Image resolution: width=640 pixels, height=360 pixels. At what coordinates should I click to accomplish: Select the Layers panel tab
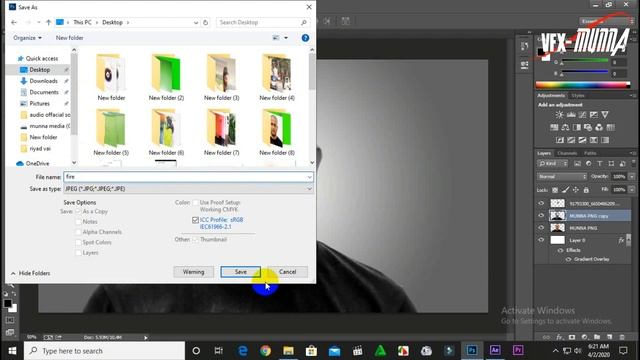tap(544, 153)
